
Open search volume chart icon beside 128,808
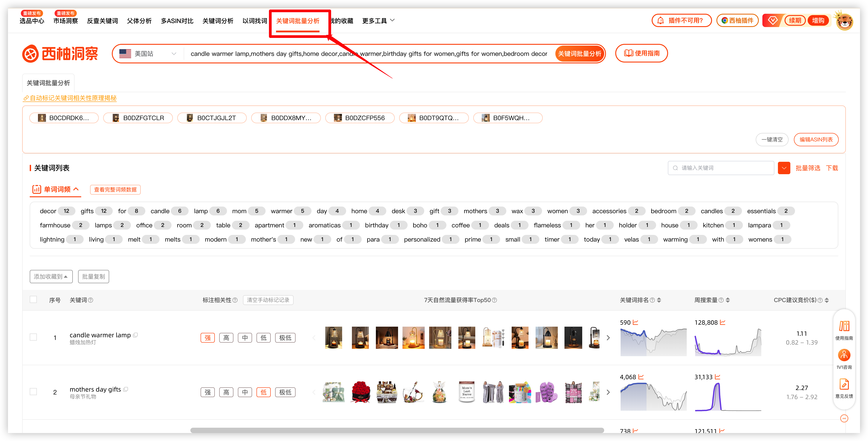[723, 322]
